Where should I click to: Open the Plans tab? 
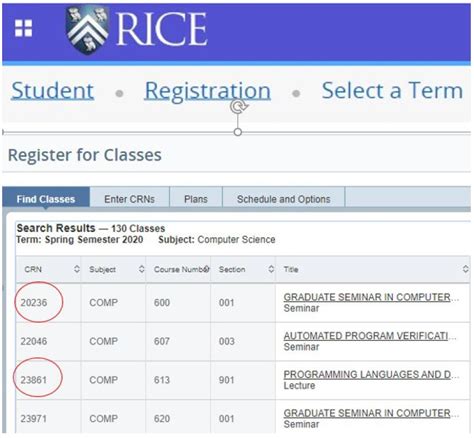[x=196, y=199]
